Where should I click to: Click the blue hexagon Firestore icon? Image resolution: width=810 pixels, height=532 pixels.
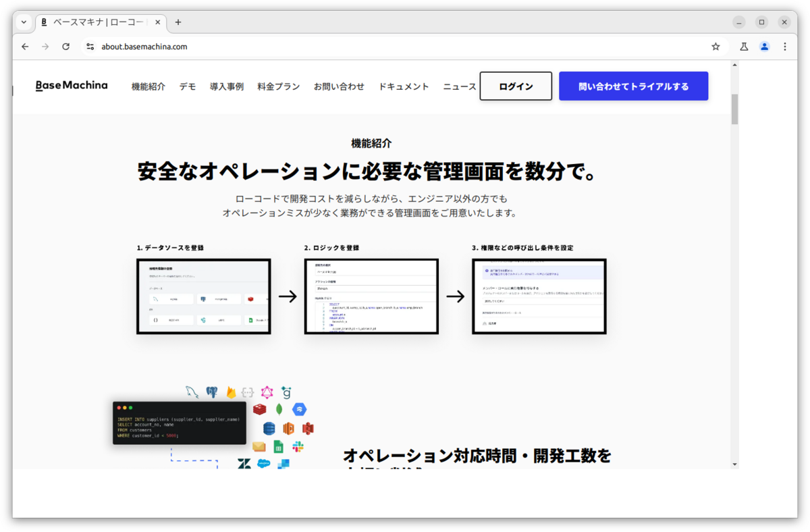[300, 409]
